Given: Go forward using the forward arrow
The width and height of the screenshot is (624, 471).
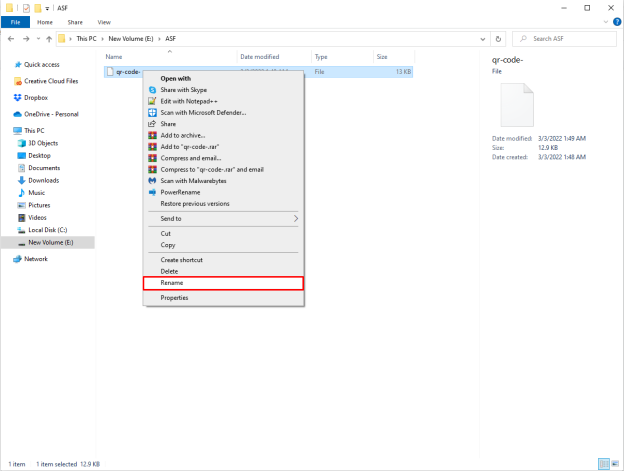Looking at the screenshot, I should [x=26, y=39].
